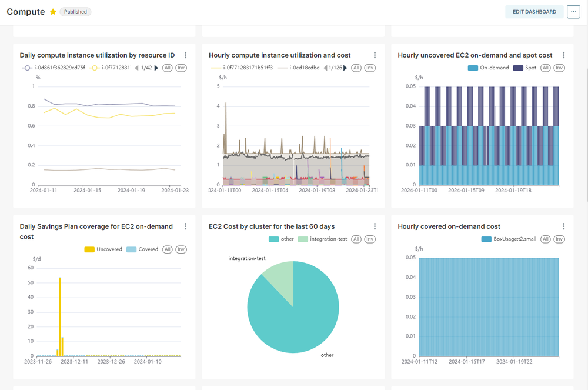Toggle other series in EC2 Cost by cluster legend
This screenshot has width=588, height=390.
(281, 239)
